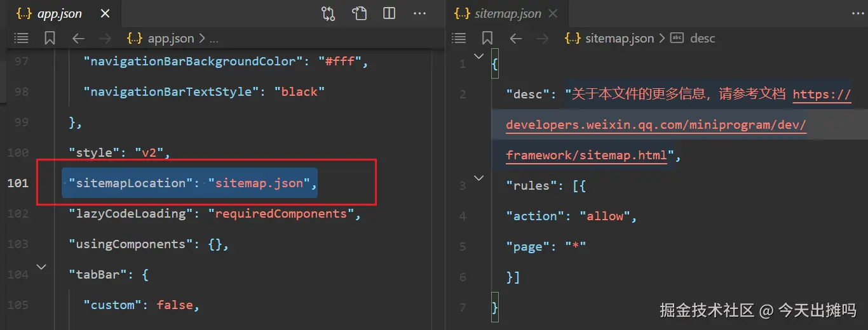Screen dimensions: 868x330
Task: Click the "page" key in sitemap.json
Action: click(528, 247)
